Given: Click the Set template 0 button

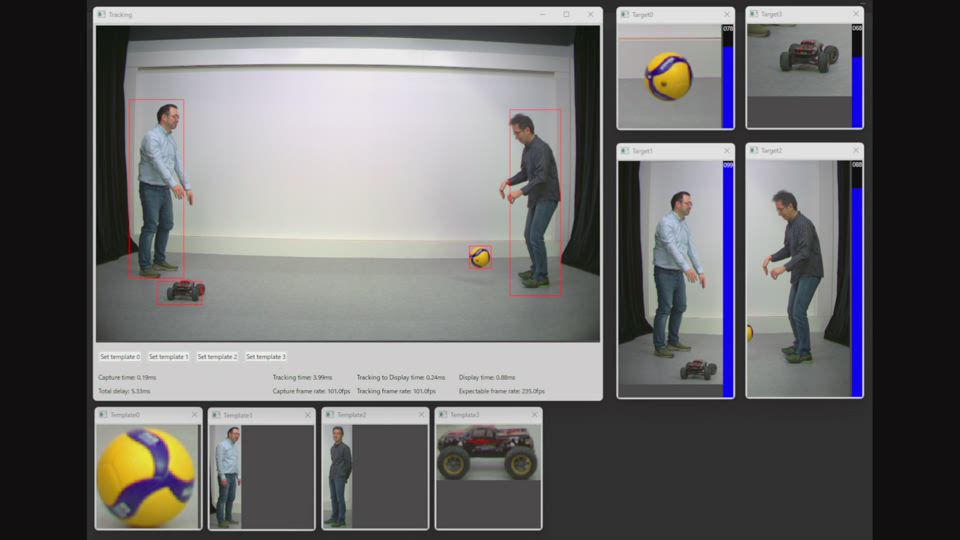Looking at the screenshot, I should pyautogui.click(x=119, y=357).
